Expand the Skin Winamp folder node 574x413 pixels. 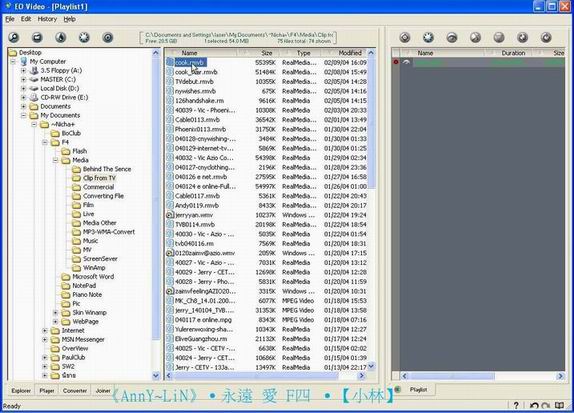[55, 313]
